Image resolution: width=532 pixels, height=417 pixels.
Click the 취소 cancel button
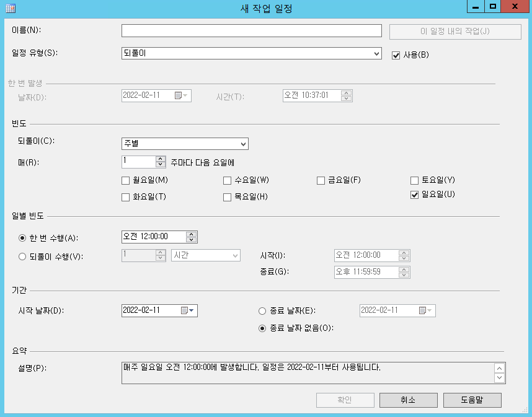coord(408,400)
